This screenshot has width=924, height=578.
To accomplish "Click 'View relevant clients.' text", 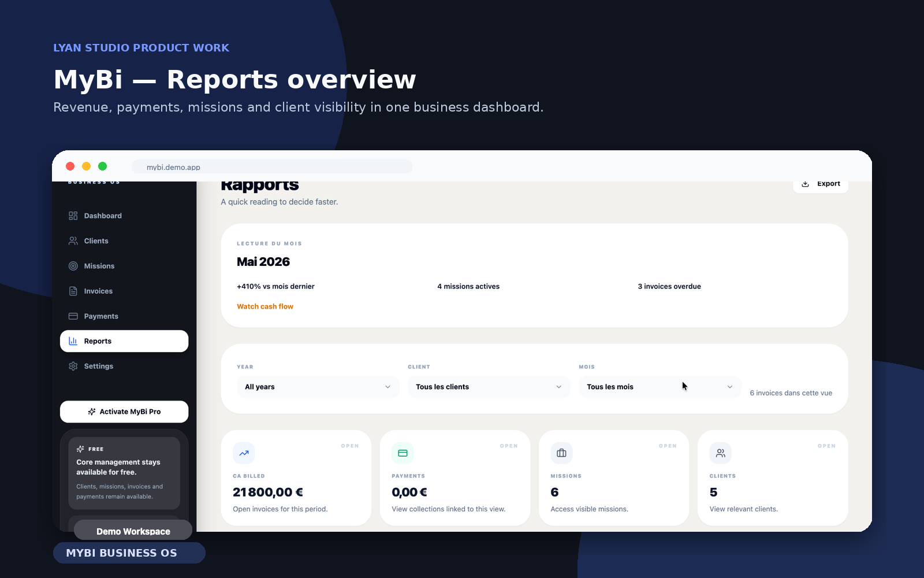I will pyautogui.click(x=744, y=509).
